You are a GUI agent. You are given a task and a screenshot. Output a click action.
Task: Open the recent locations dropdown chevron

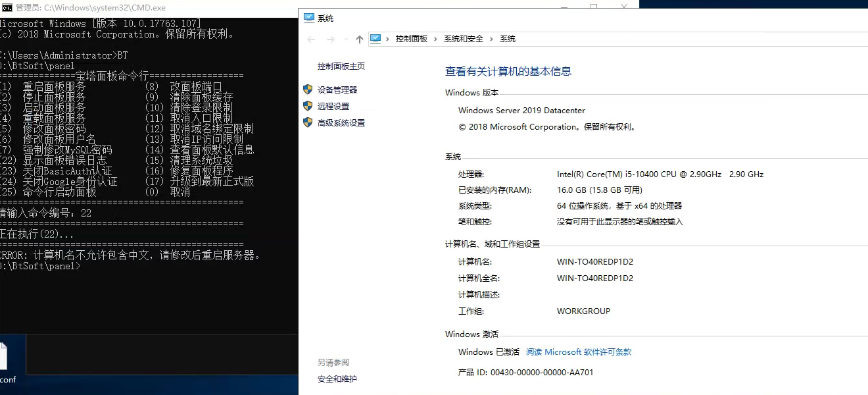coord(345,39)
